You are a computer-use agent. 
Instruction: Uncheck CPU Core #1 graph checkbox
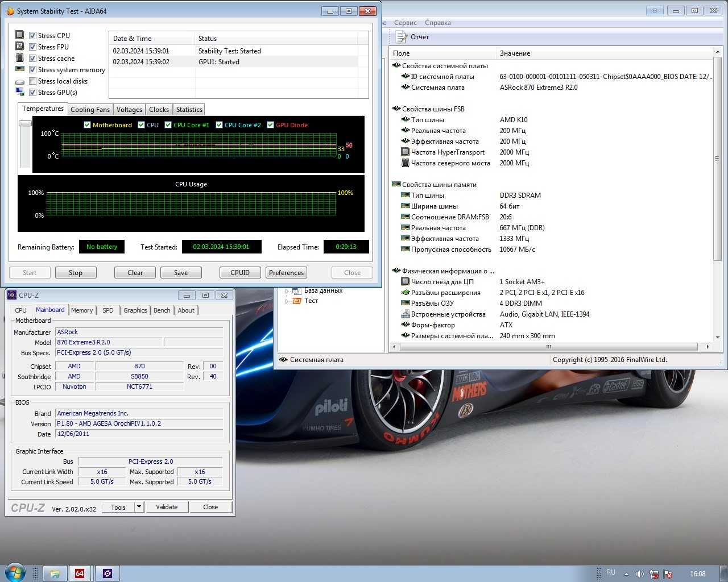pos(168,124)
